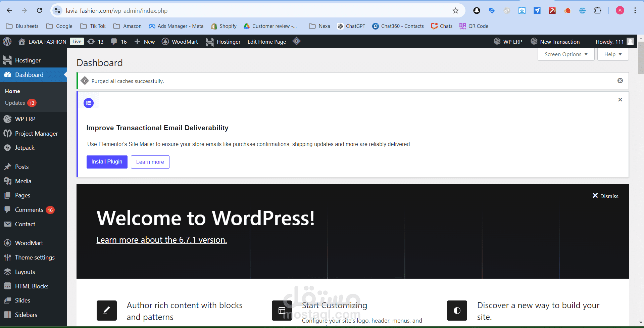Click the Install Plugin button
The width and height of the screenshot is (644, 328).
tap(107, 162)
